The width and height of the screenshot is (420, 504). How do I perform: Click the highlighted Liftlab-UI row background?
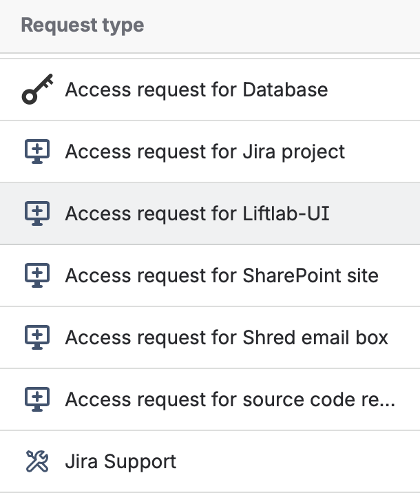[x=375, y=213]
